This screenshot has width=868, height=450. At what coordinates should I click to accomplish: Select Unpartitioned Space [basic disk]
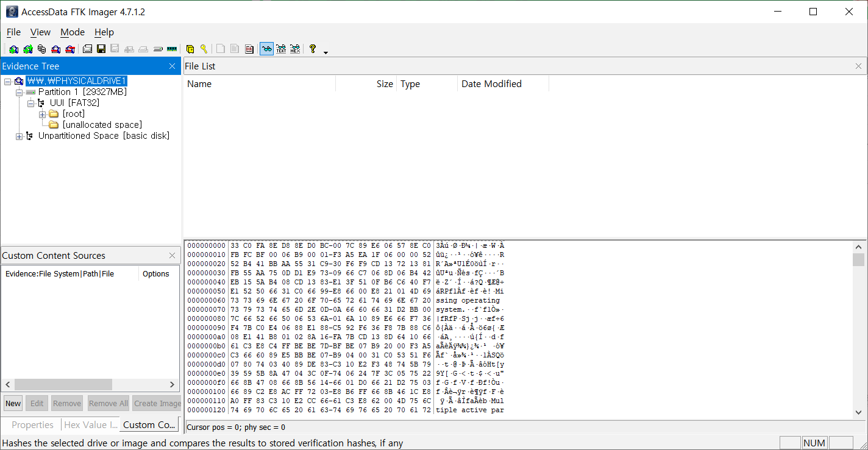click(x=104, y=136)
